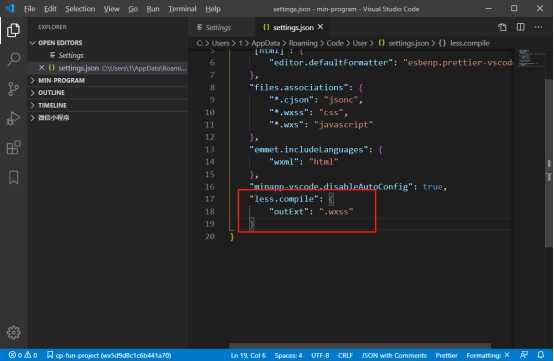Screen dimensions: 554x361
Task: Open notifications bell in status bar
Action: coord(541,355)
